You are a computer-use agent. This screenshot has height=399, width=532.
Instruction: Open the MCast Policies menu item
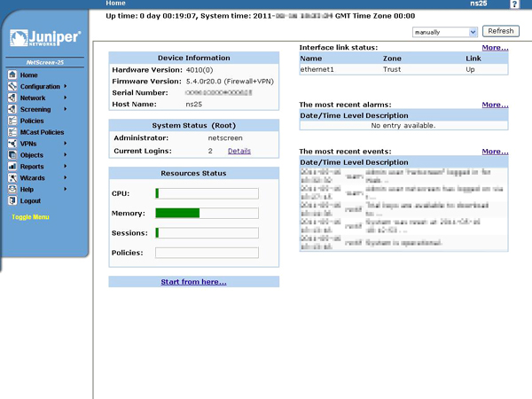(x=42, y=132)
